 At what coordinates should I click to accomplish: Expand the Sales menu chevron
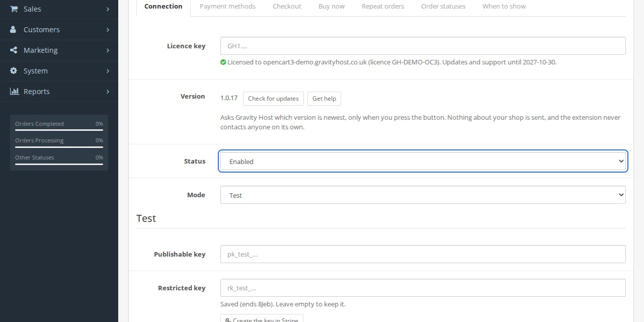[108, 9]
